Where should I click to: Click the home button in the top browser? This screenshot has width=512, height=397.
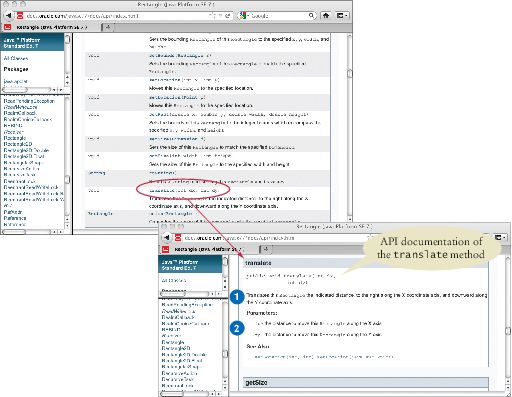point(326,15)
